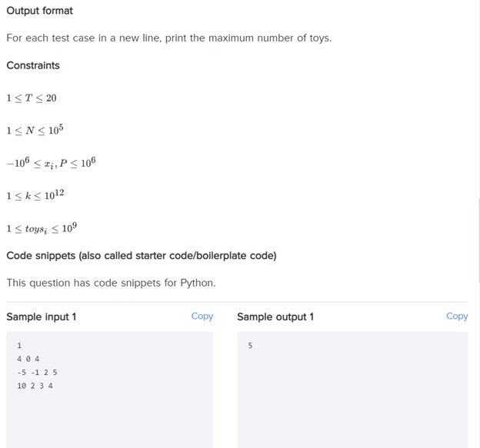The width and height of the screenshot is (480, 448).
Task: Click the Output format heading
Action: click(x=40, y=11)
